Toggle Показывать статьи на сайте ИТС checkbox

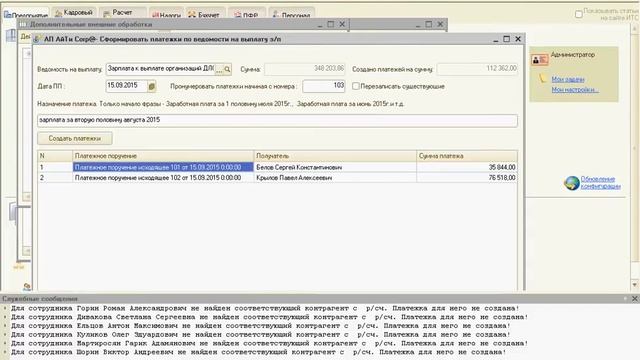pyautogui.click(x=579, y=14)
